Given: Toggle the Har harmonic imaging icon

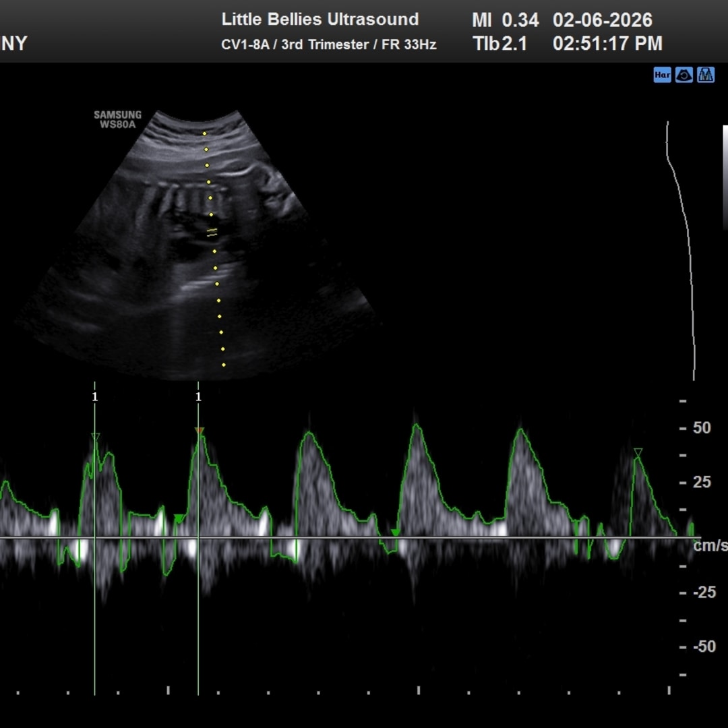Looking at the screenshot, I should 662,75.
